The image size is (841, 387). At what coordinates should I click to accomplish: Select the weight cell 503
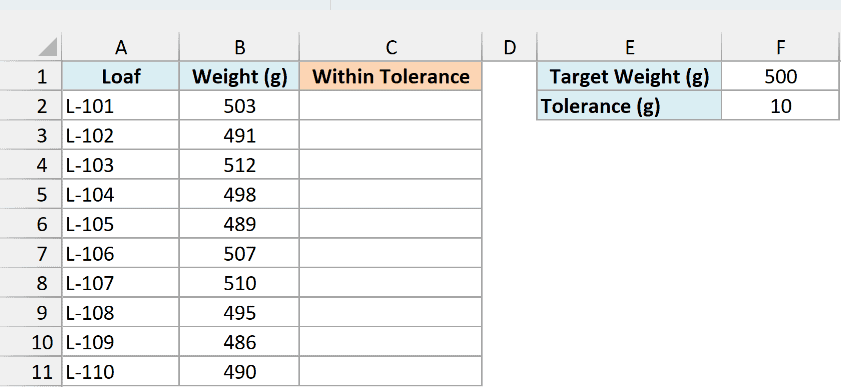239,106
